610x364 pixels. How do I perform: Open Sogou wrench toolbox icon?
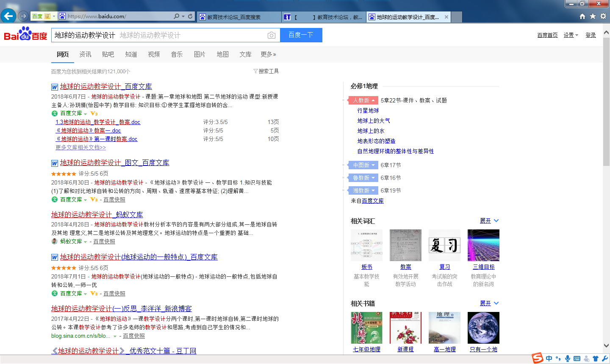pyautogui.click(x=604, y=358)
